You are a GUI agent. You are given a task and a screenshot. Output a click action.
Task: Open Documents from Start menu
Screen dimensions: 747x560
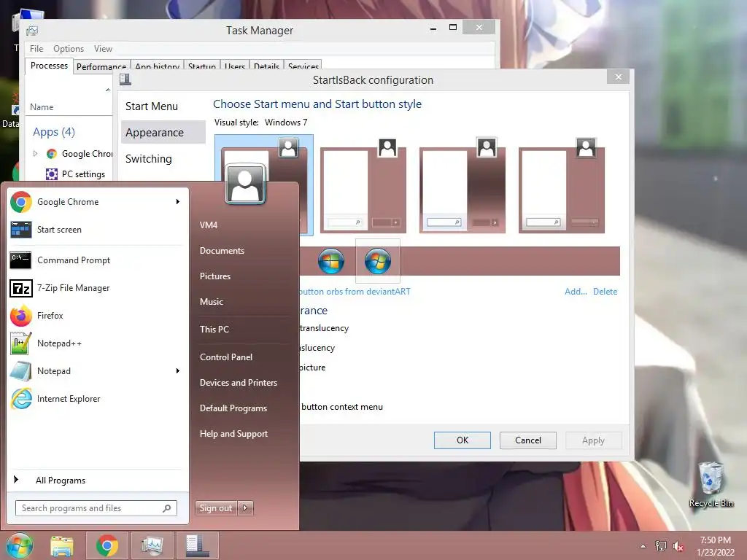point(222,251)
